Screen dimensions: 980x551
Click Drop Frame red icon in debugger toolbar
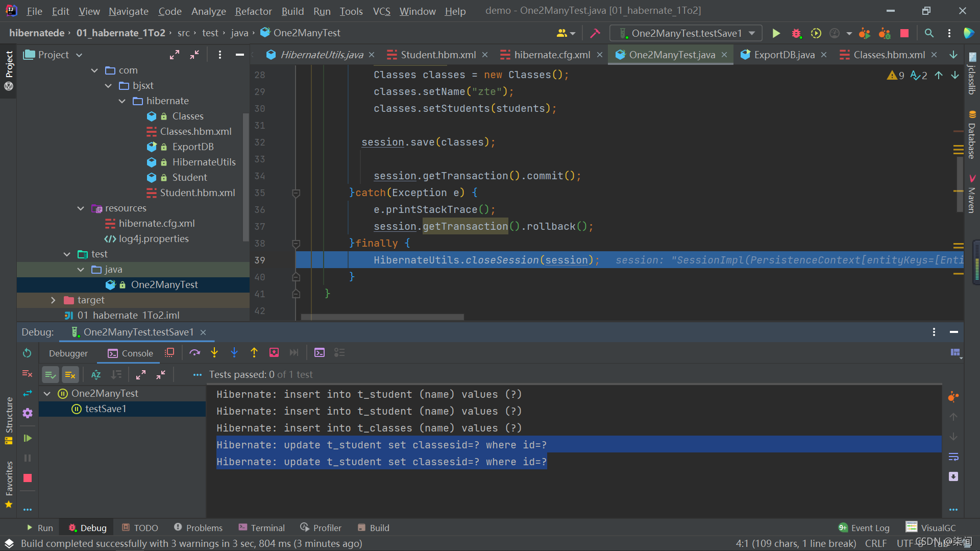(x=274, y=352)
